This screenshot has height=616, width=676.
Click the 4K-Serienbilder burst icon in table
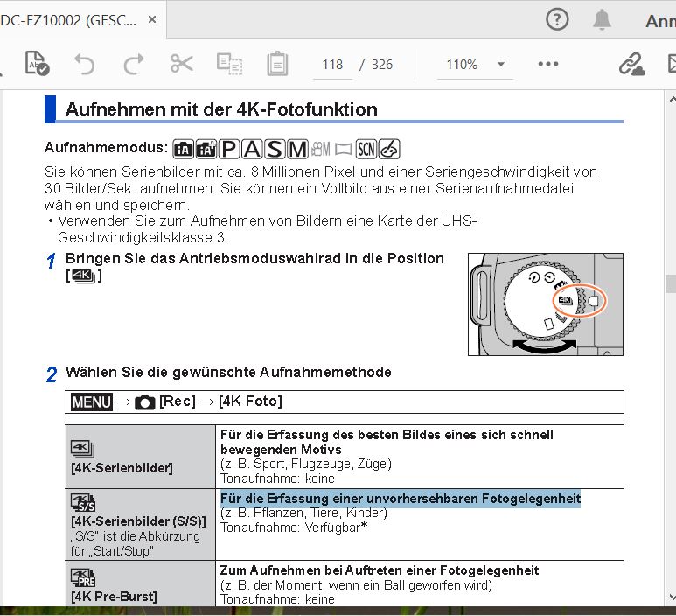coord(82,449)
